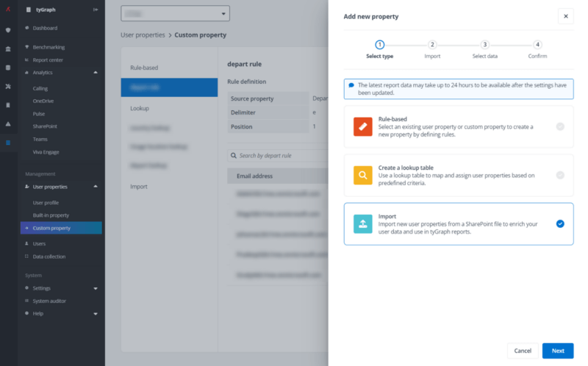Click the shield icon in the left rail
The image size is (588, 366).
point(8,30)
